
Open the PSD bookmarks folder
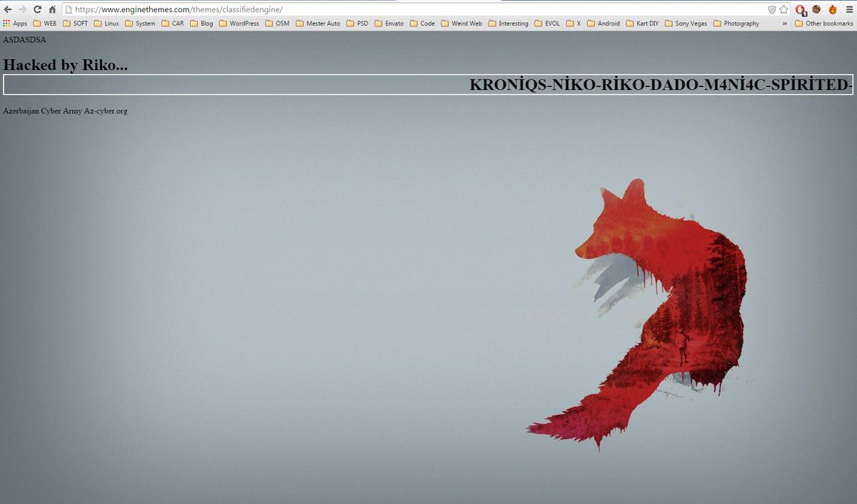tap(358, 24)
